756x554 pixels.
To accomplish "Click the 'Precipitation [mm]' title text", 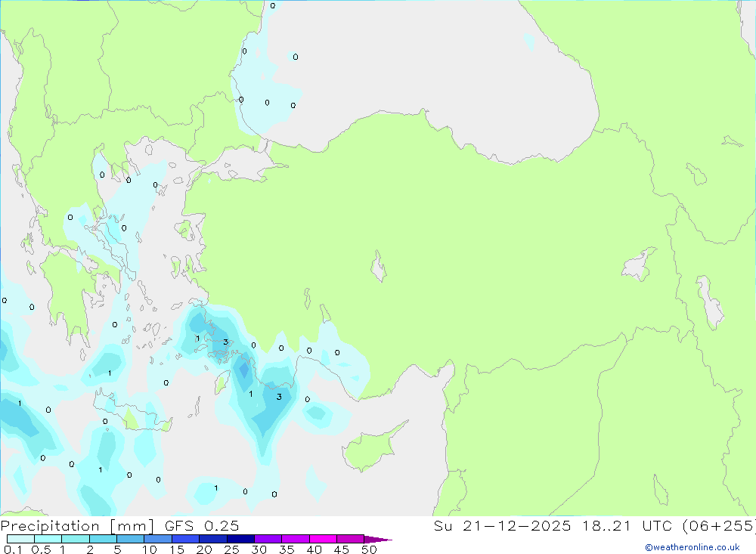I will tap(77, 526).
